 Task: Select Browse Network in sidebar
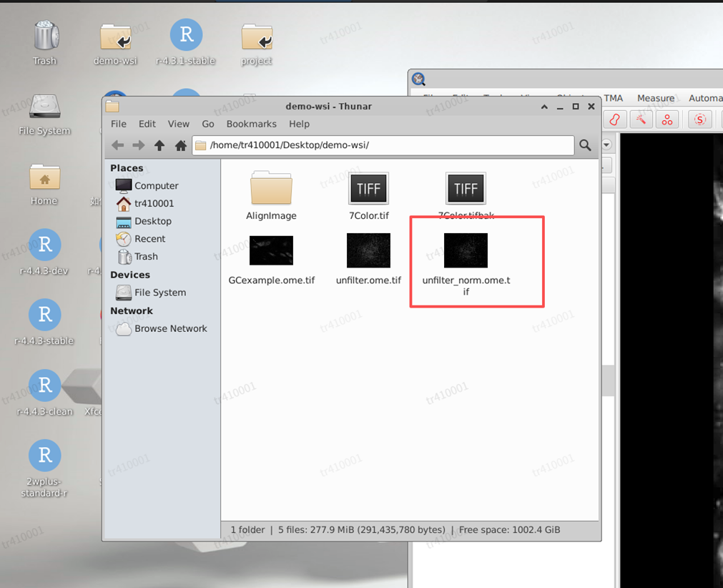(x=170, y=328)
